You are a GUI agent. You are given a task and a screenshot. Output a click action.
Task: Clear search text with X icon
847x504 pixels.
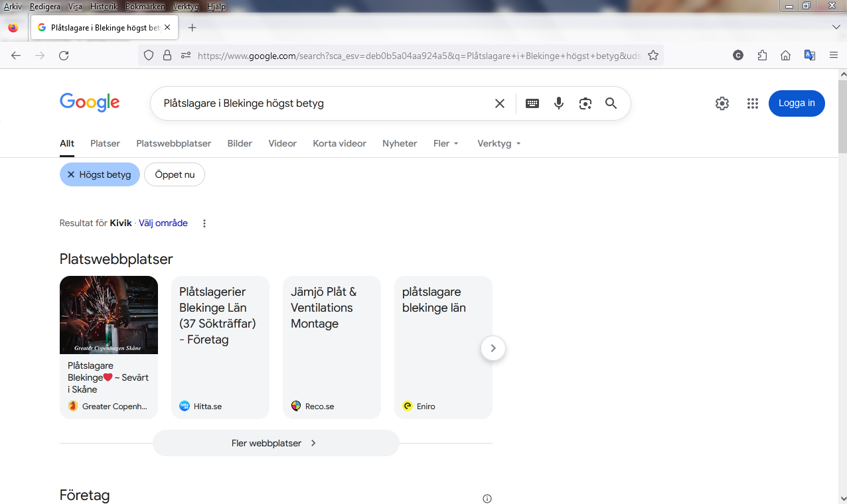pyautogui.click(x=500, y=103)
